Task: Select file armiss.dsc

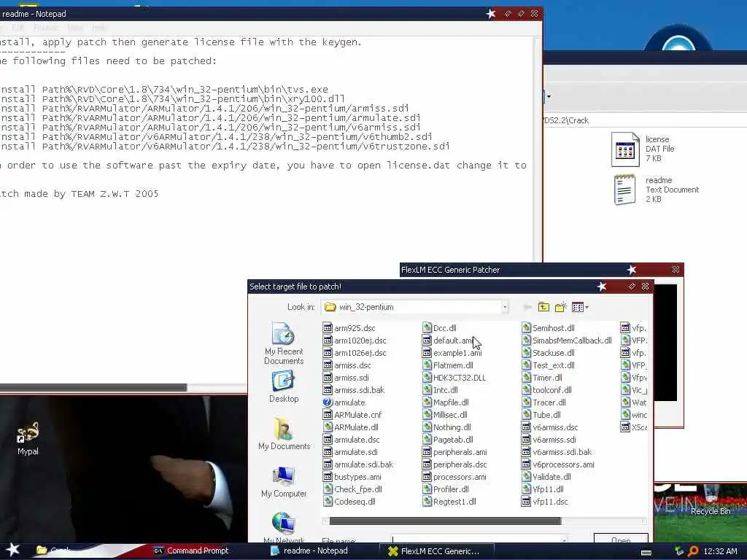Action: (347, 365)
